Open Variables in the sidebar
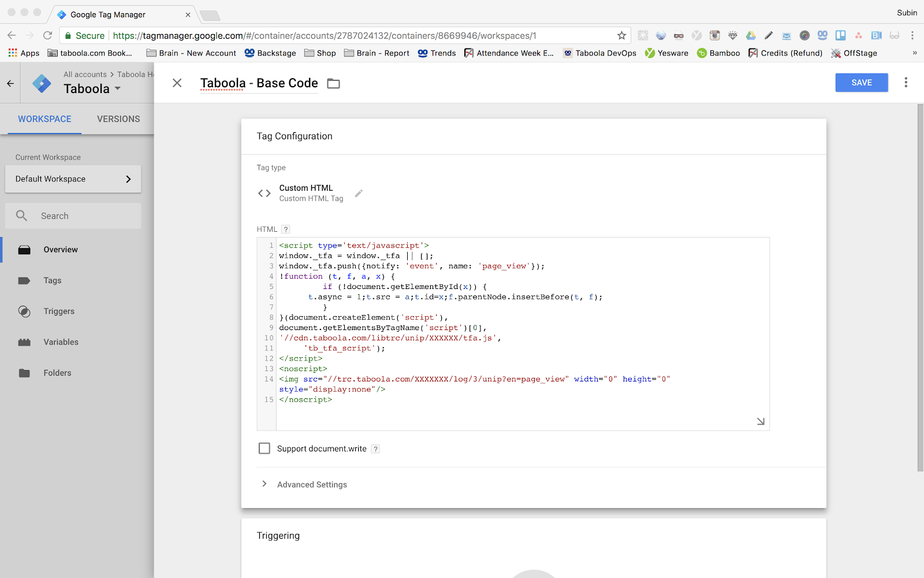 61,342
